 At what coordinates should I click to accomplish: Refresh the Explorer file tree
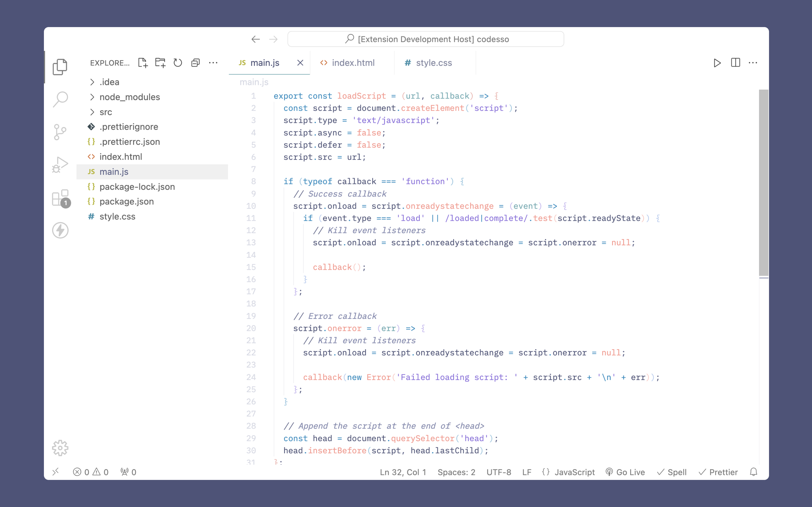178,63
